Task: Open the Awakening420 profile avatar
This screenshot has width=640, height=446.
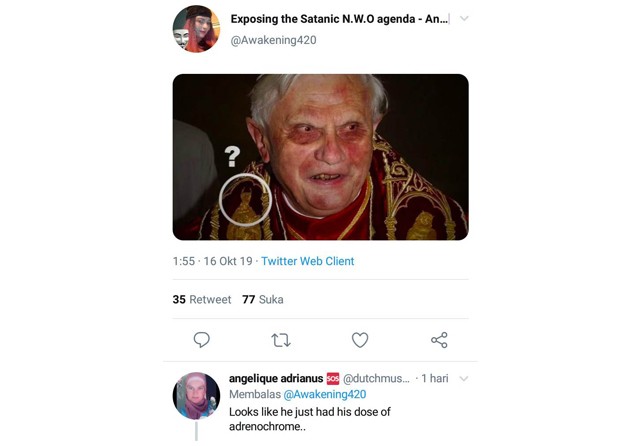Action: [x=196, y=29]
